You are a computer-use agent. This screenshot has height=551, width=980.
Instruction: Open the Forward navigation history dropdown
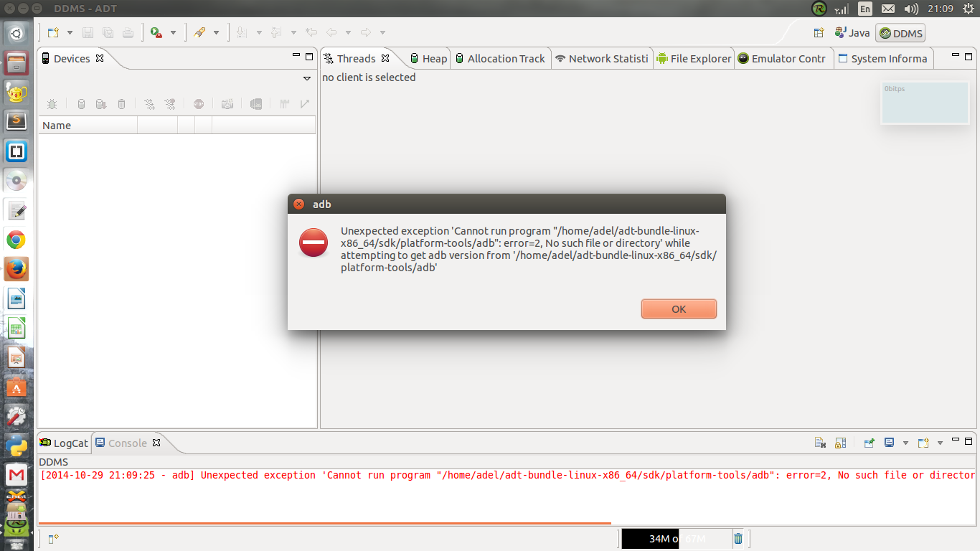coord(382,32)
